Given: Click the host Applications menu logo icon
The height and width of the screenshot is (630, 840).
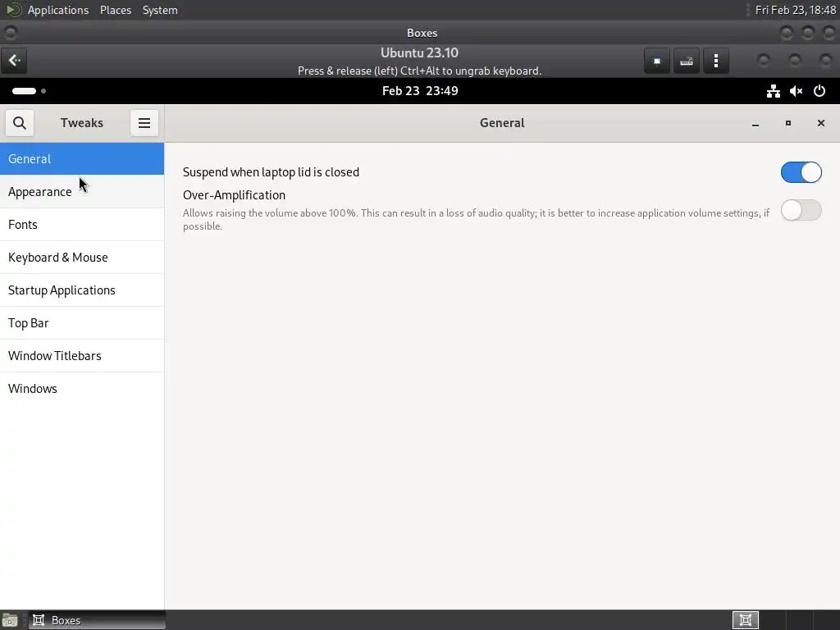Looking at the screenshot, I should pyautogui.click(x=14, y=10).
